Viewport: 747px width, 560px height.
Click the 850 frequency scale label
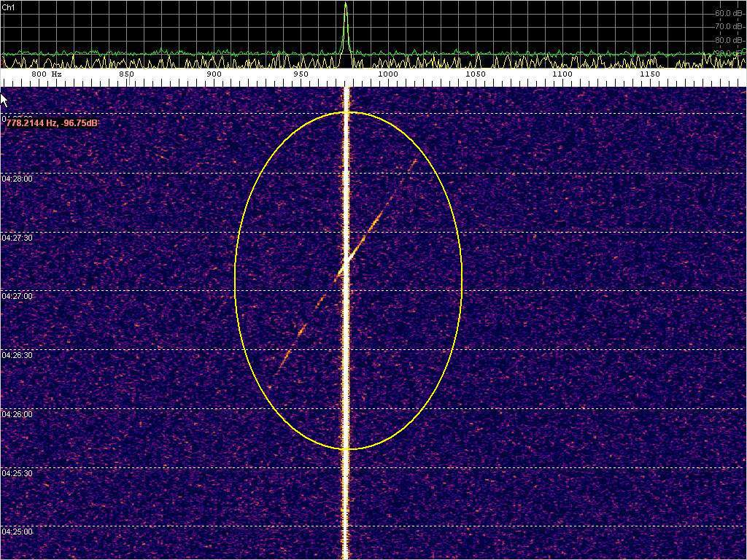pos(126,74)
